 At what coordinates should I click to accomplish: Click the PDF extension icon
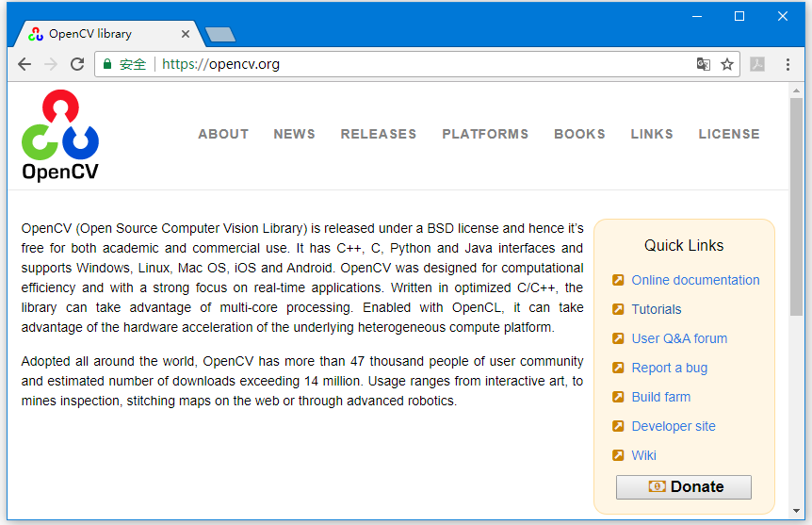click(757, 64)
